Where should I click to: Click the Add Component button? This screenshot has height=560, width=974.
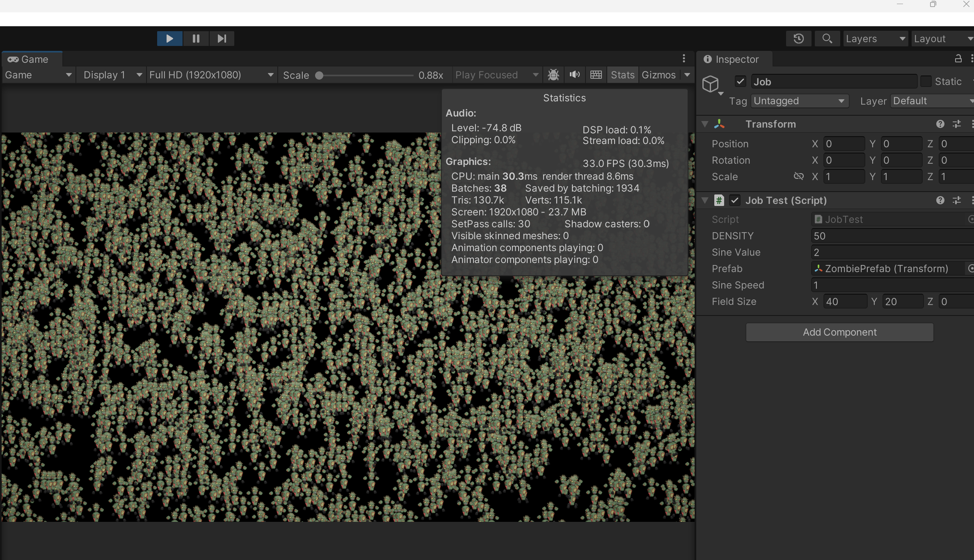pyautogui.click(x=839, y=332)
